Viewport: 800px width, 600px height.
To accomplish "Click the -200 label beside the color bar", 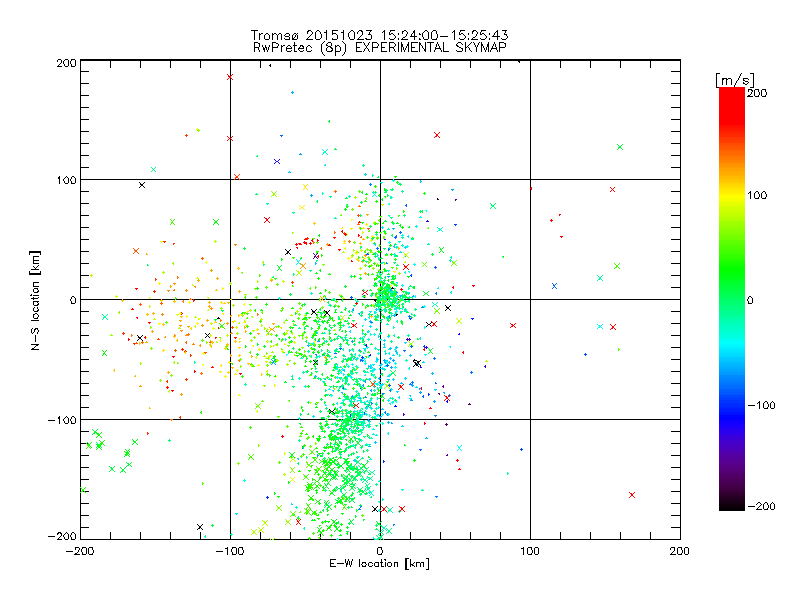I will (761, 507).
